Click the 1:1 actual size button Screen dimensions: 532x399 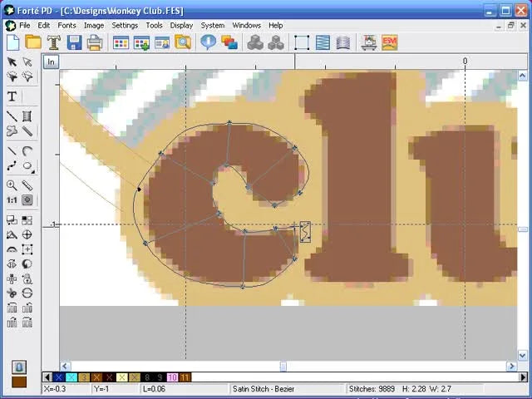pos(12,199)
